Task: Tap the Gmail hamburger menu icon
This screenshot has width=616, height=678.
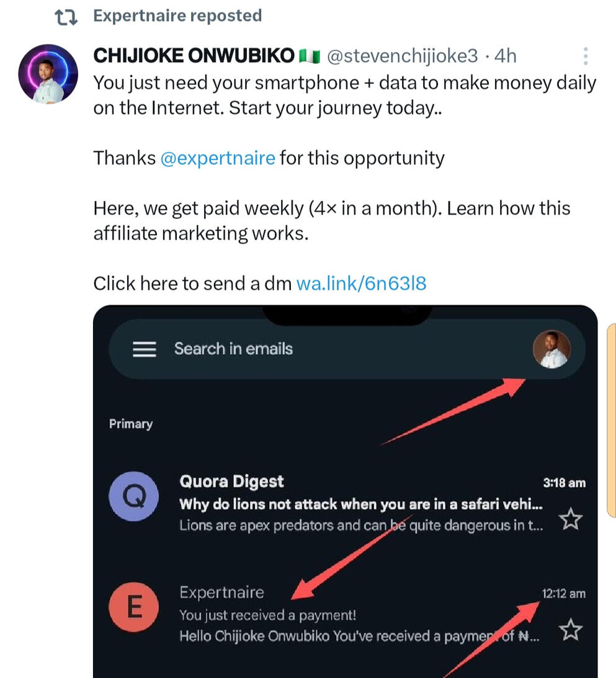Action: (x=144, y=349)
